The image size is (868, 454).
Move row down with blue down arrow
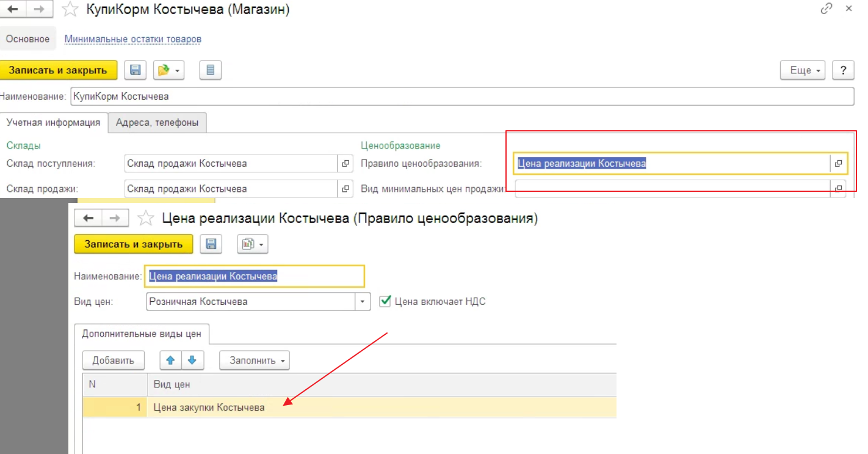point(192,361)
